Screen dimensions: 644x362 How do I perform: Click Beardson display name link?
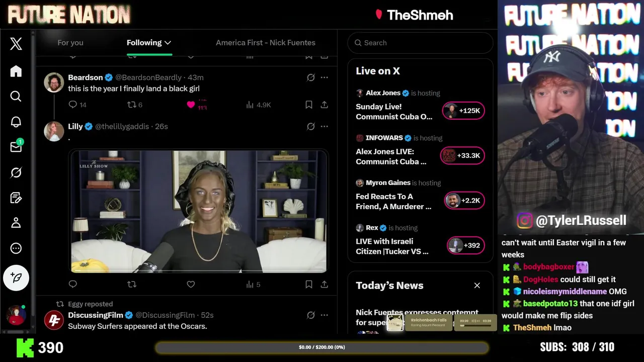85,77
